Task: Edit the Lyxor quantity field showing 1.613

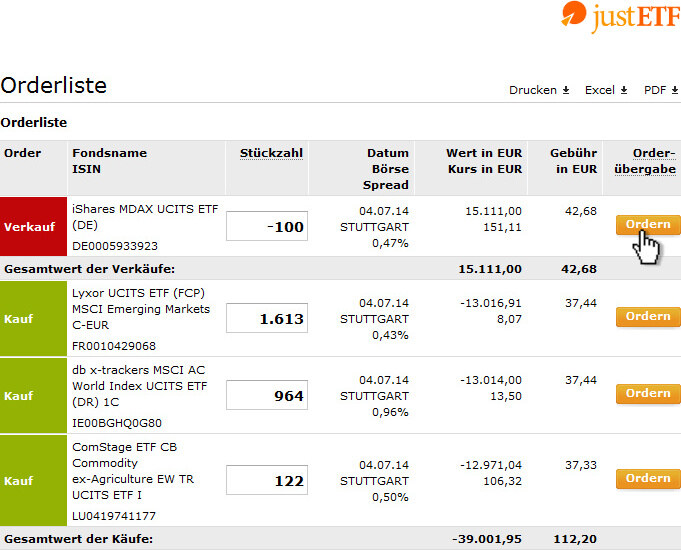Action: coord(266,318)
